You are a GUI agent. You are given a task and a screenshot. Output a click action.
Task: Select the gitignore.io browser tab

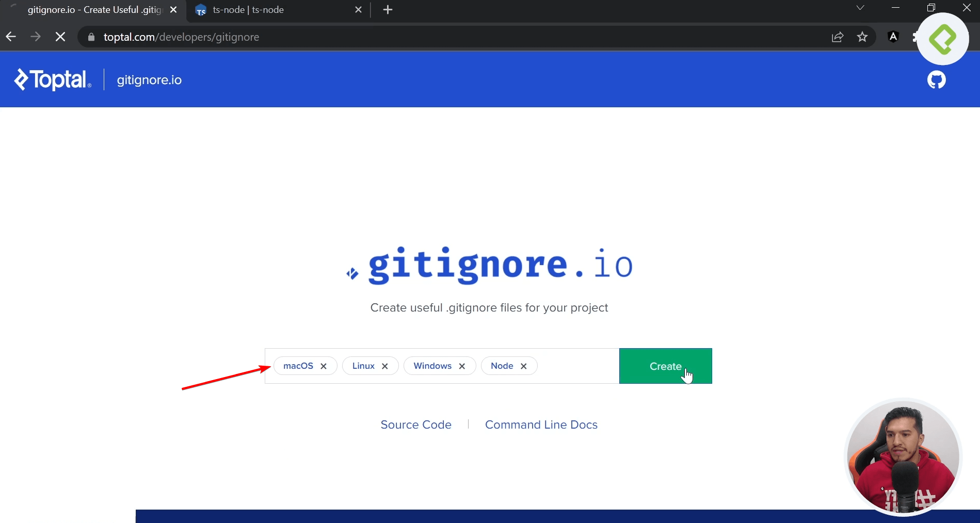tap(94, 10)
